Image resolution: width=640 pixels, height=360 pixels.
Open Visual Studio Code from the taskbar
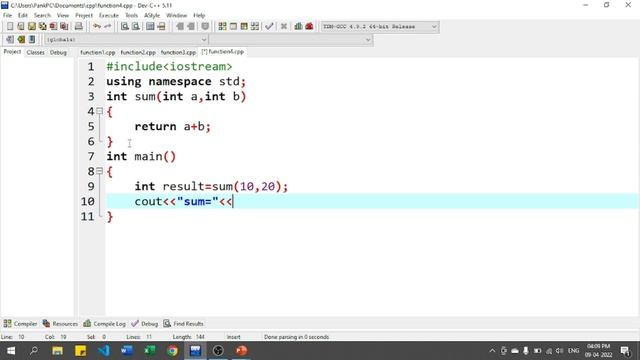click(x=104, y=351)
